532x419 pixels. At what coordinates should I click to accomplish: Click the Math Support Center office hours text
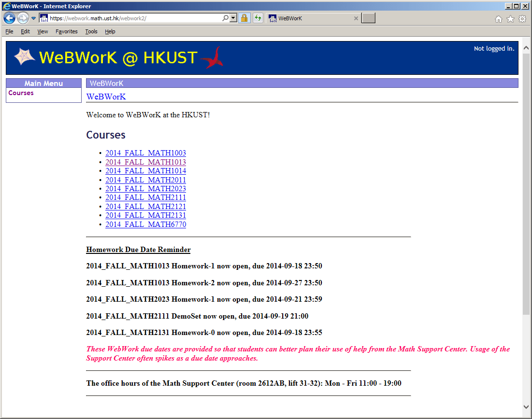click(x=244, y=383)
